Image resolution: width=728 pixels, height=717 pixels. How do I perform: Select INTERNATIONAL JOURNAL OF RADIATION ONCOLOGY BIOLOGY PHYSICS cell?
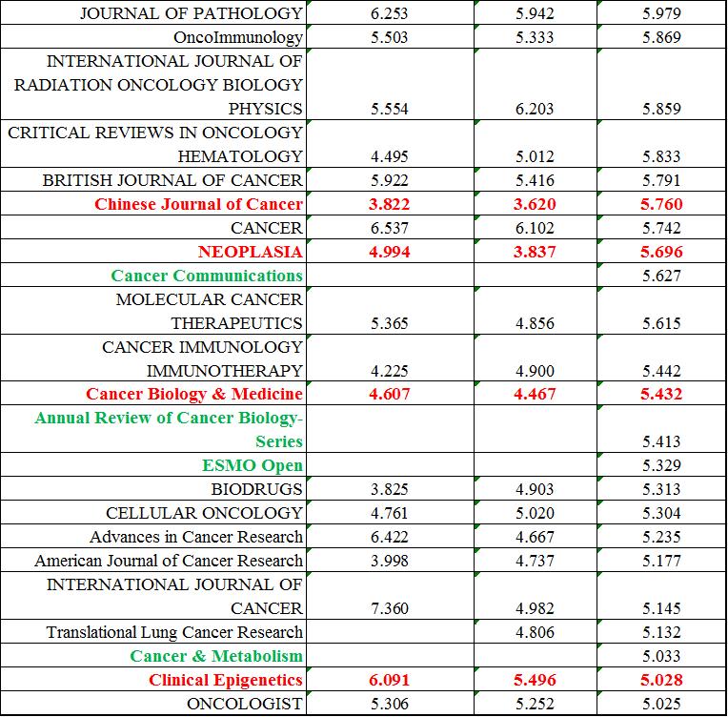click(153, 84)
